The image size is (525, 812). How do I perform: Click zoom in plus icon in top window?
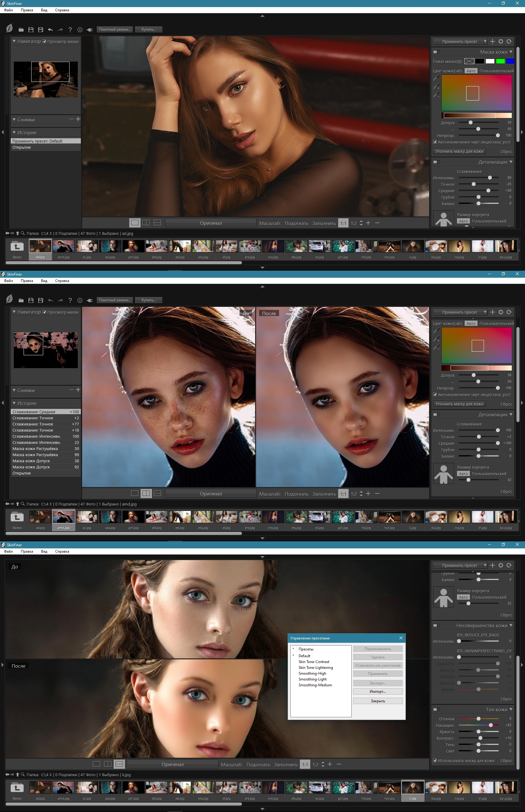(368, 223)
